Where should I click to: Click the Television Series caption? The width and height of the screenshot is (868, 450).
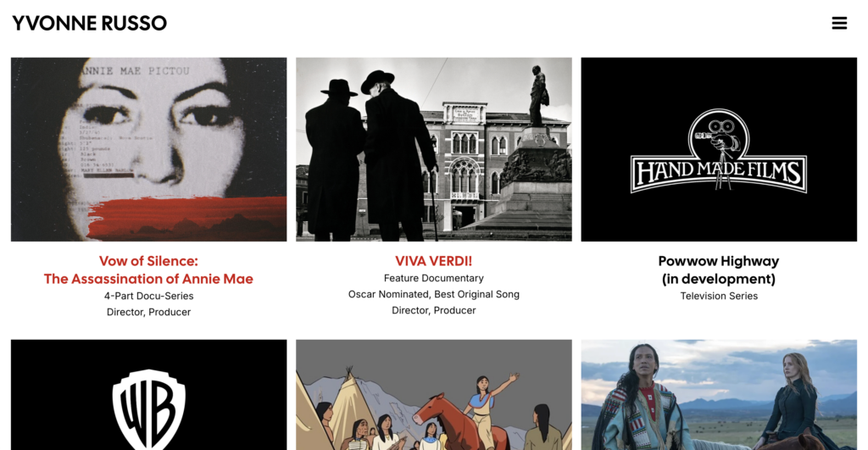(719, 296)
